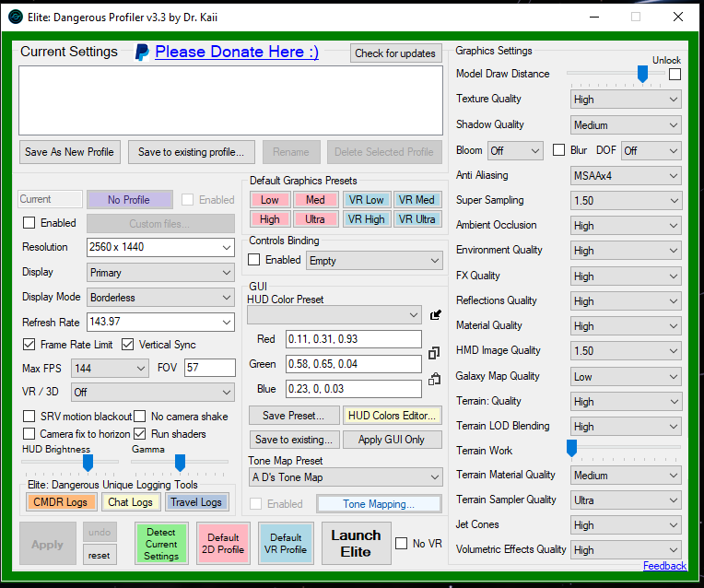Click Save Preset button

point(294,416)
